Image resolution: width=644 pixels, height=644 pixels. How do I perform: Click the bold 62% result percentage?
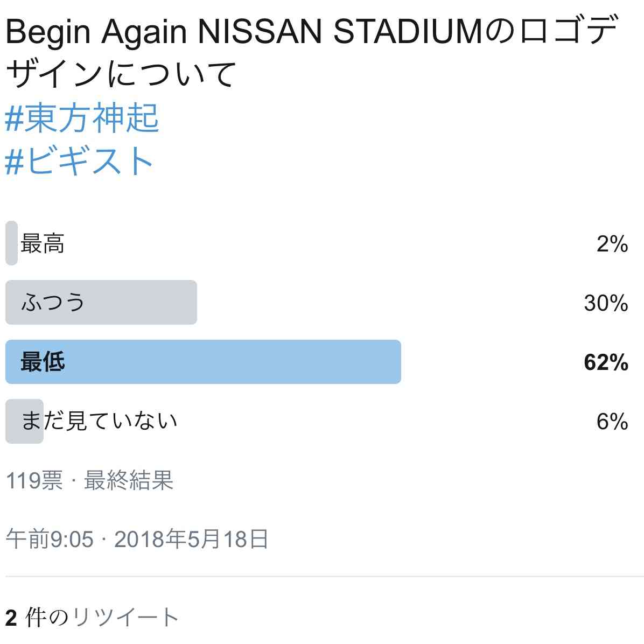606,362
